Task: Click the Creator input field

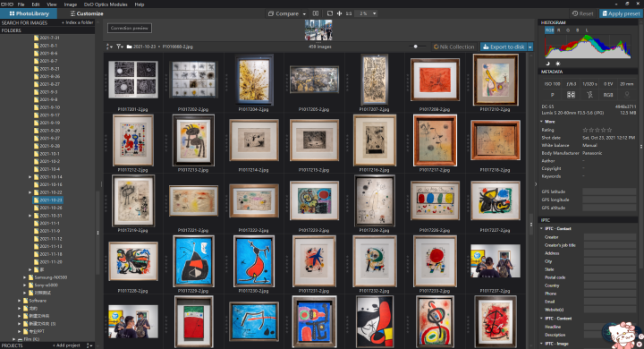Action: coord(610,237)
